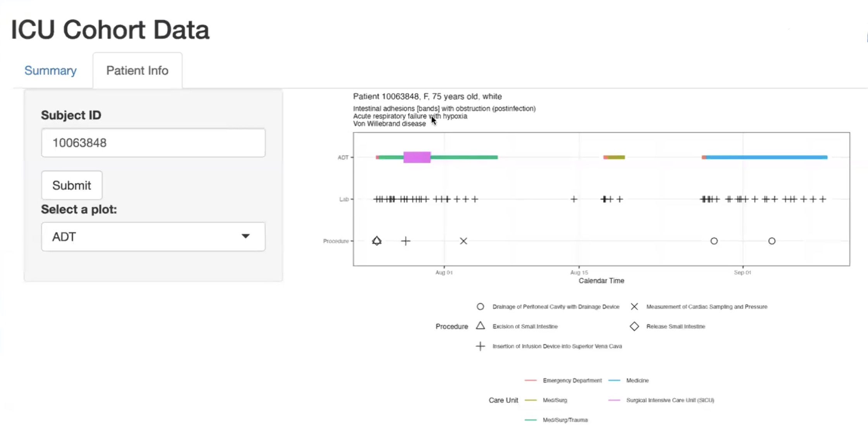Click the X marker in the Procedure row
The image size is (868, 432).
click(x=463, y=241)
